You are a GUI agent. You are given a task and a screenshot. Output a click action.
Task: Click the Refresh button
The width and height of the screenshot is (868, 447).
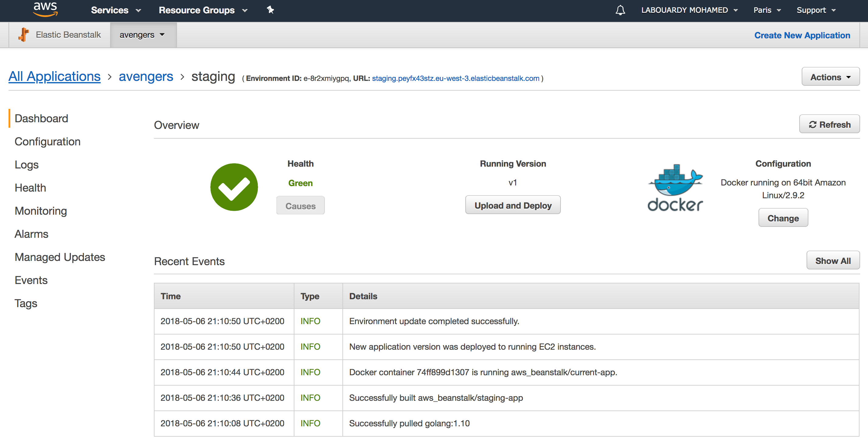tap(829, 124)
